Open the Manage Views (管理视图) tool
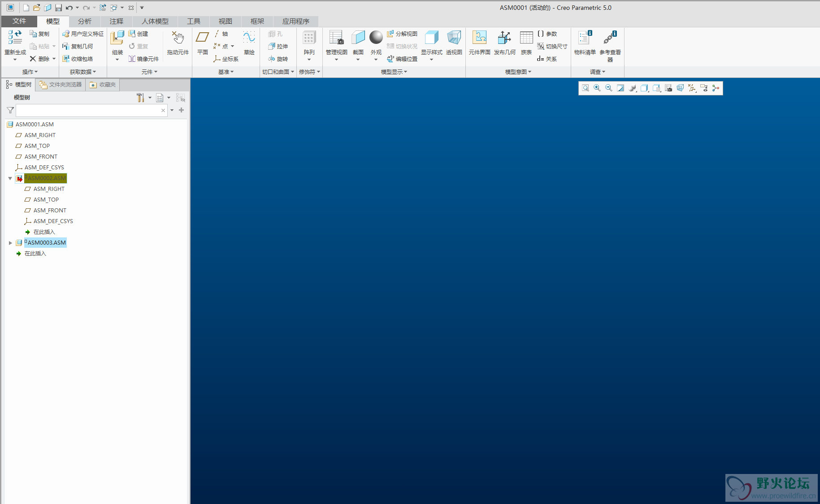 [336, 38]
